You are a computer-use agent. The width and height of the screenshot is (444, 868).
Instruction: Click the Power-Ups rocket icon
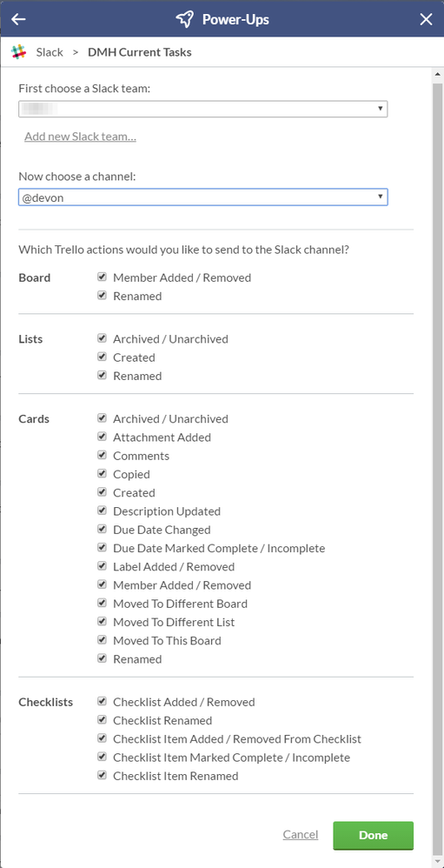[x=185, y=19]
